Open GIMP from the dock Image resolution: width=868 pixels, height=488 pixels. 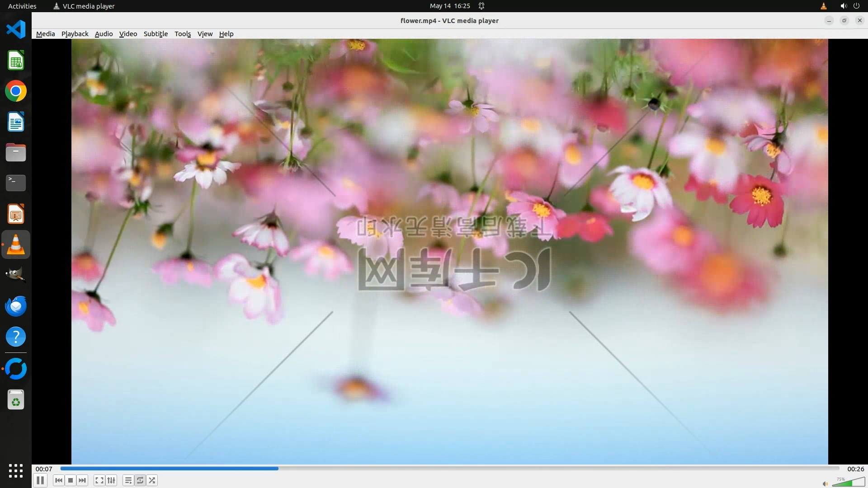[x=16, y=275]
